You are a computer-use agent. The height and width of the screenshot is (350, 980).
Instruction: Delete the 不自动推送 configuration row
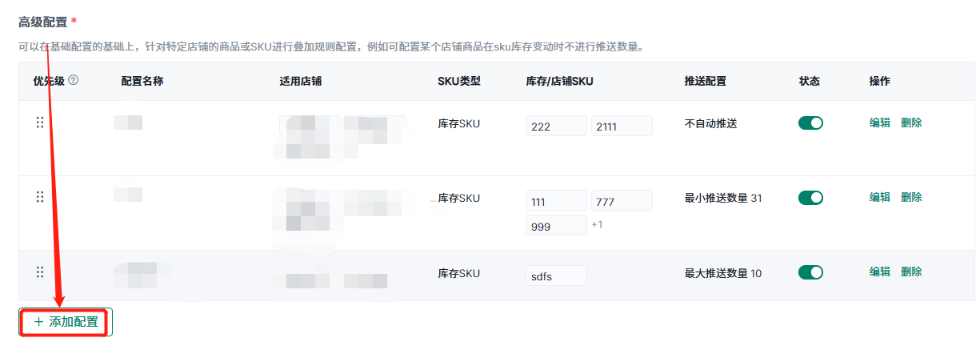[x=911, y=123]
